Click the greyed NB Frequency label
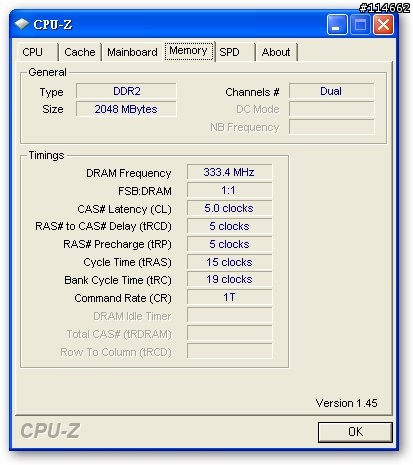Viewport: 413px width, 465px height. pos(245,128)
